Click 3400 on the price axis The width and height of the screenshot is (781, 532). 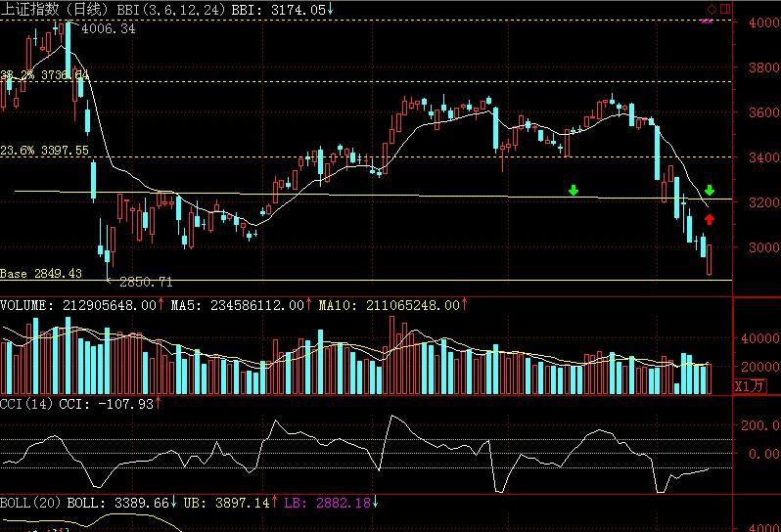(x=764, y=157)
